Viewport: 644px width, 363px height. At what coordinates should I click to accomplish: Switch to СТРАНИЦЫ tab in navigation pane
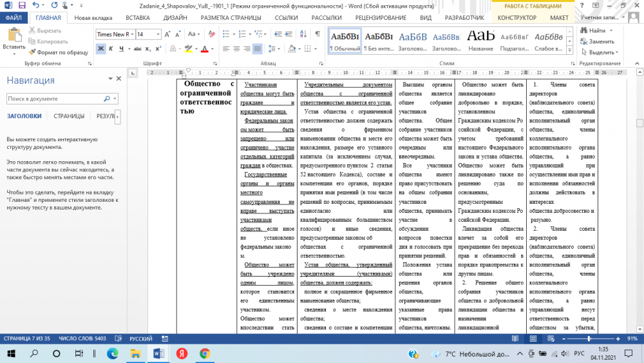click(68, 116)
